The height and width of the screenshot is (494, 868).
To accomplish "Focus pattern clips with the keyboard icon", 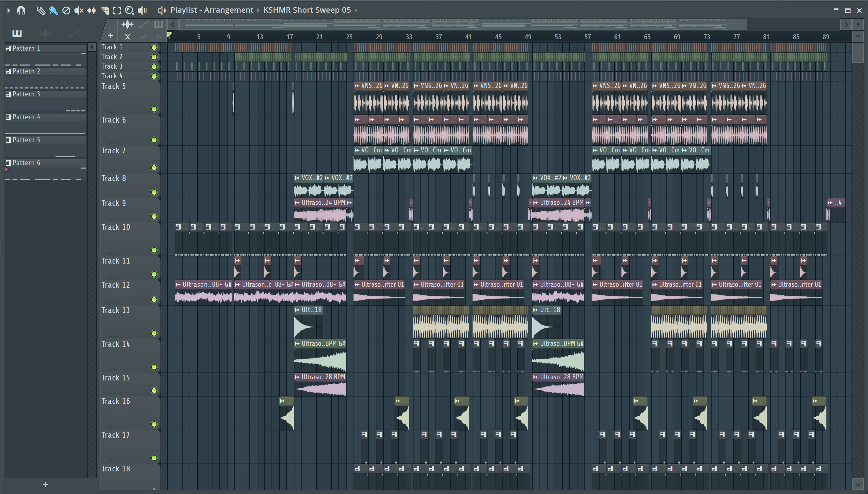I will coord(158,24).
